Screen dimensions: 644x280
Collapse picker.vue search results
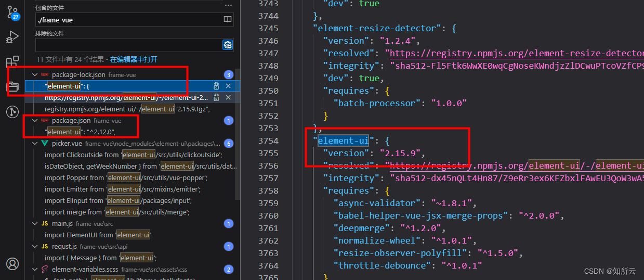click(35, 143)
